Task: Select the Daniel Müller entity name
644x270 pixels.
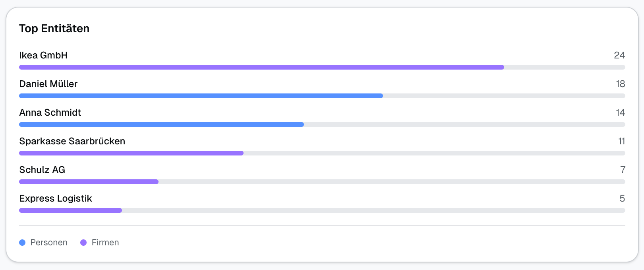Action: click(x=48, y=84)
